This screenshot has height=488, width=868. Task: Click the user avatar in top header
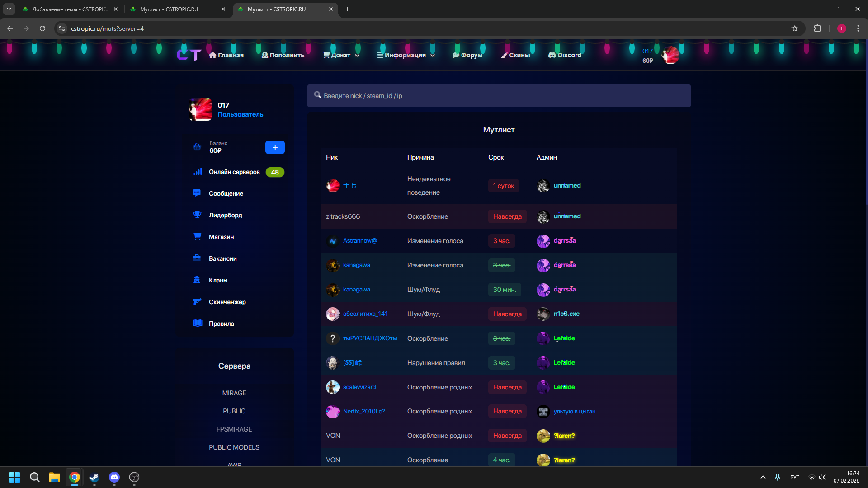(x=670, y=55)
